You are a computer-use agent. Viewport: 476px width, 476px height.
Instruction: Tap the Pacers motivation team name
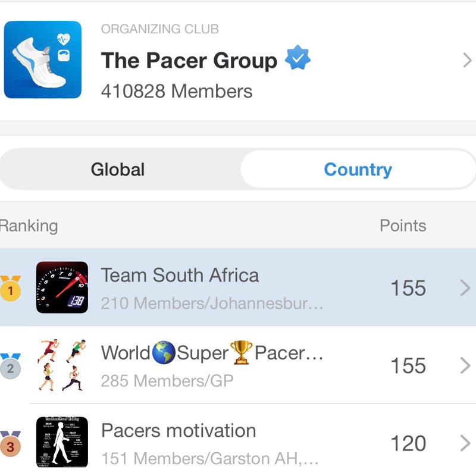[178, 430]
